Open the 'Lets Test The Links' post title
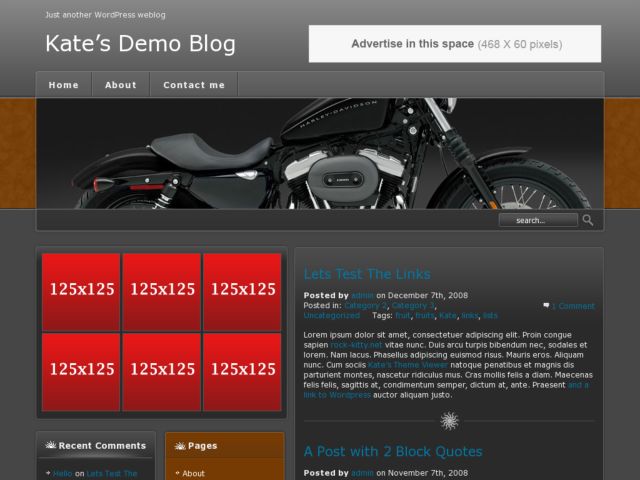 (367, 274)
